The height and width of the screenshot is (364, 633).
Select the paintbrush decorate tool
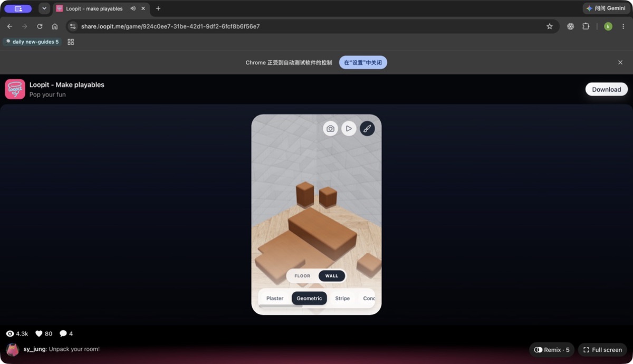point(367,129)
